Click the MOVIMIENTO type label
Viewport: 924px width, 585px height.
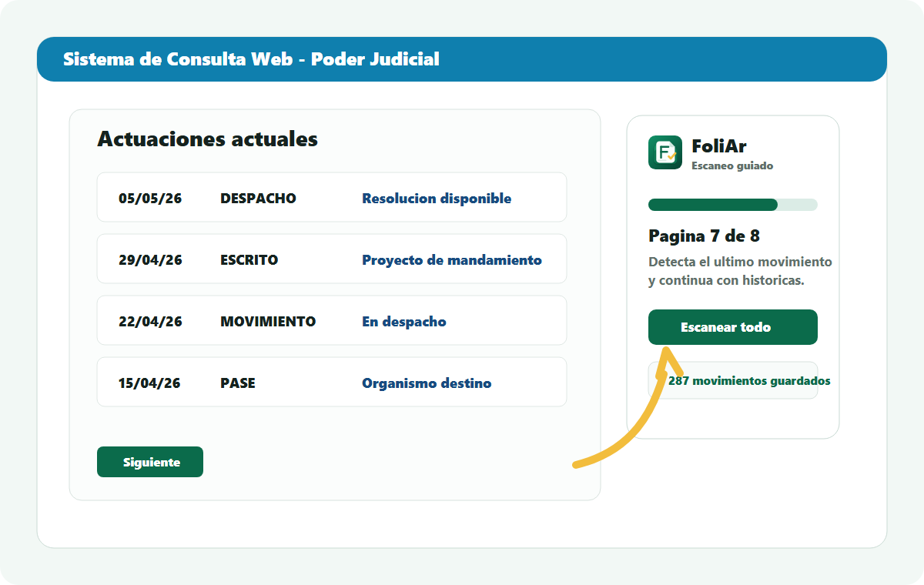coord(268,322)
